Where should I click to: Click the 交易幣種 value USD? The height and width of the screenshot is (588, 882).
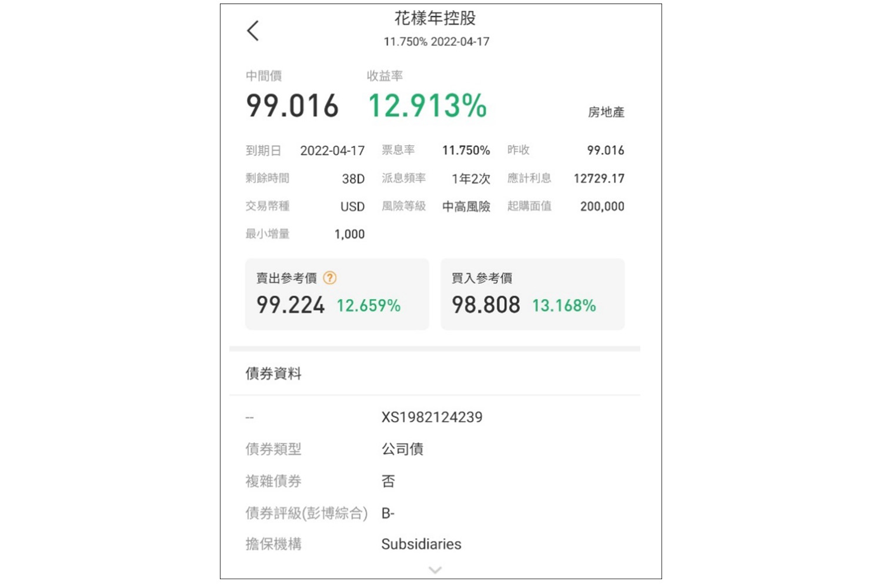[x=353, y=207]
